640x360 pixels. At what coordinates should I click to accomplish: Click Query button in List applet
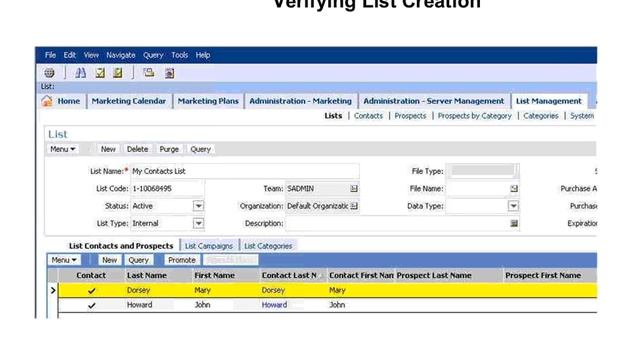tap(200, 149)
